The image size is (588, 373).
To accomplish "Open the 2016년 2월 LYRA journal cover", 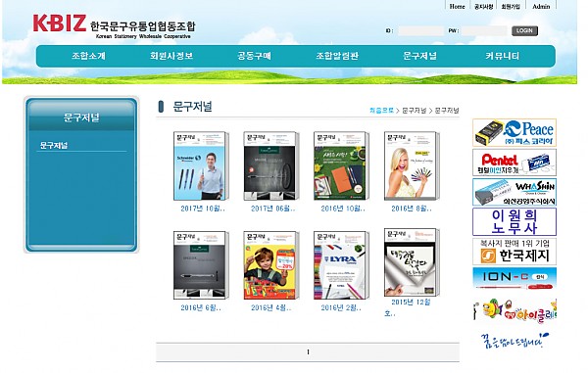I will pos(341,265).
